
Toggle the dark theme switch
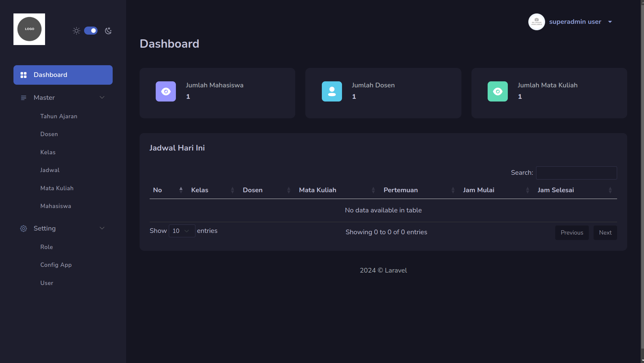pos(91,31)
